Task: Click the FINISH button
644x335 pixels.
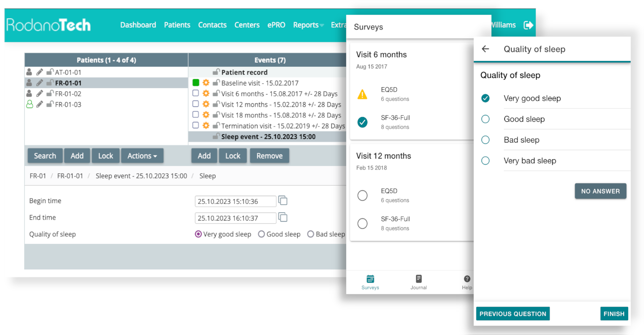Action: (614, 314)
